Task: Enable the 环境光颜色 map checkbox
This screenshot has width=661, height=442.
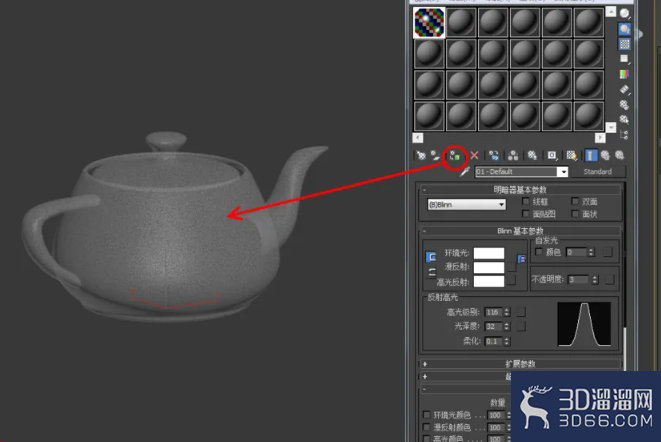Action: click(x=427, y=415)
